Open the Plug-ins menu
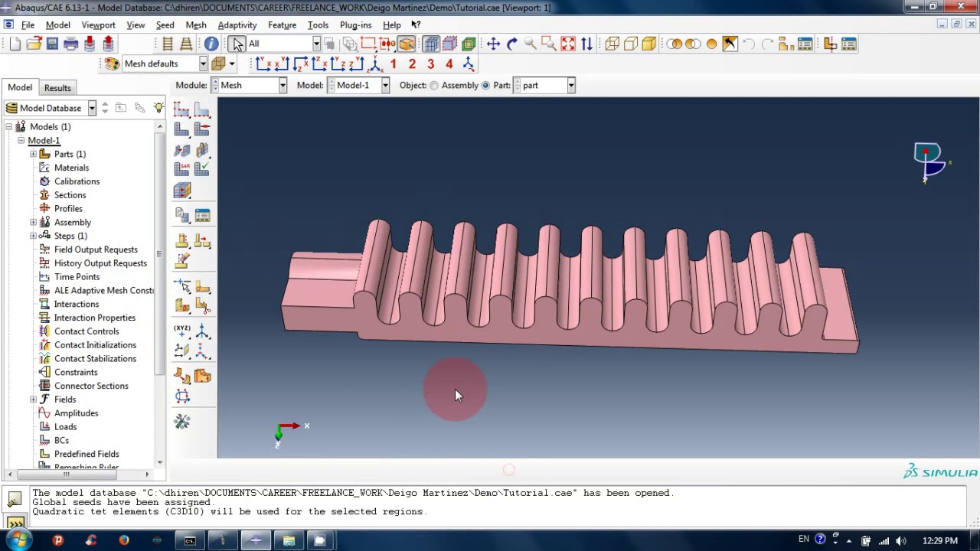 [355, 25]
